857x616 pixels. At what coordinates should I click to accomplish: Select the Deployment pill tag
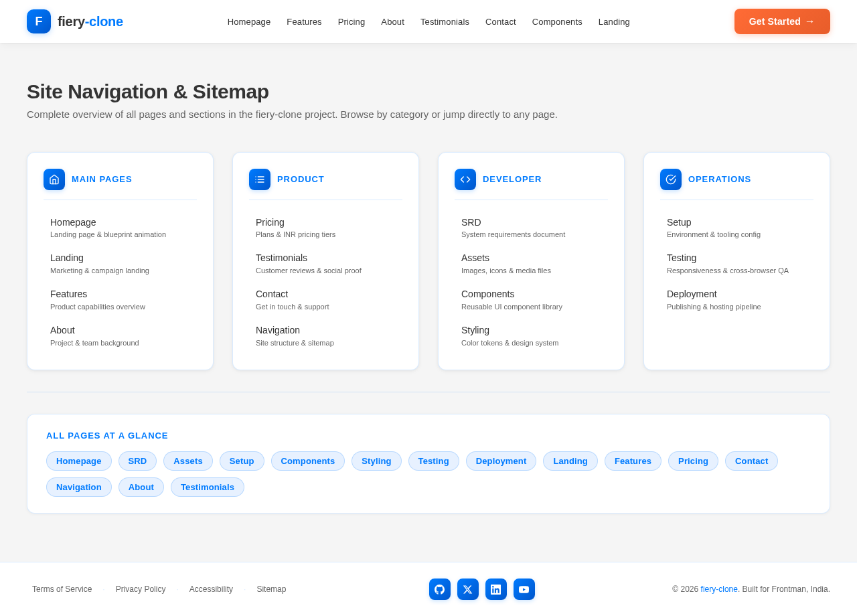point(501,461)
